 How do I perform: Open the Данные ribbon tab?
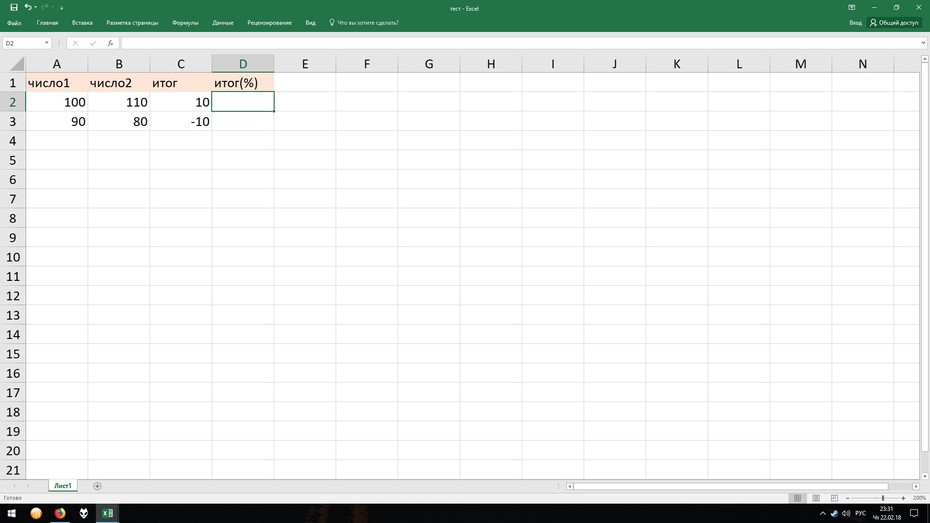(x=223, y=23)
